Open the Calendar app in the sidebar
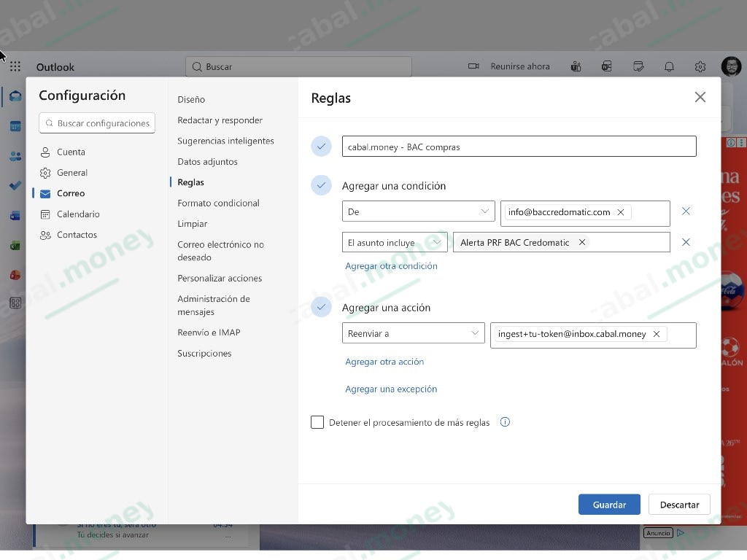Screen dimensions: 747x560 (15, 125)
